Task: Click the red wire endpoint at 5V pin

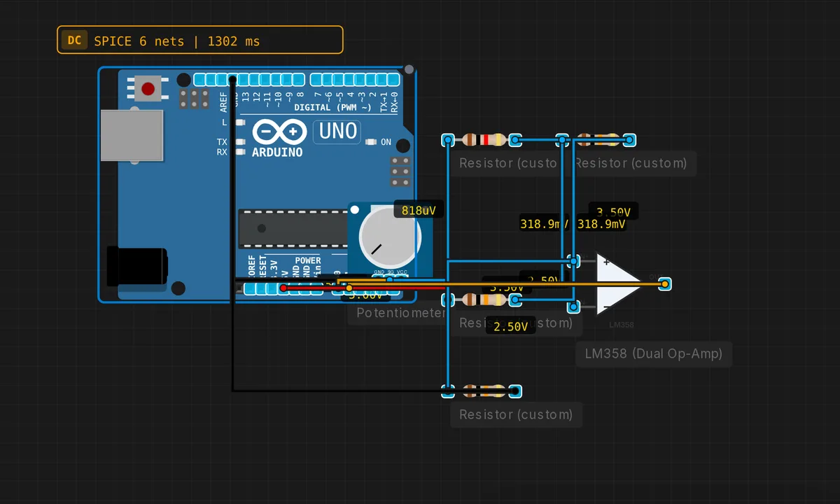Action: coord(283,288)
